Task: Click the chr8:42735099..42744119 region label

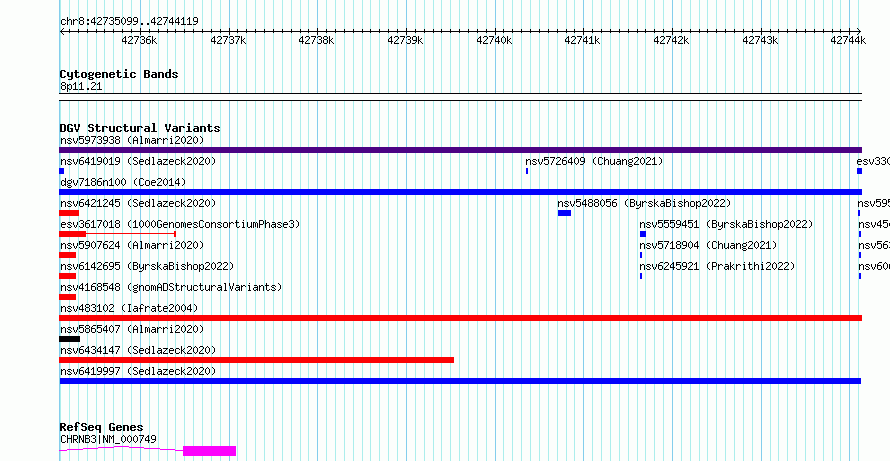Action: [x=129, y=22]
